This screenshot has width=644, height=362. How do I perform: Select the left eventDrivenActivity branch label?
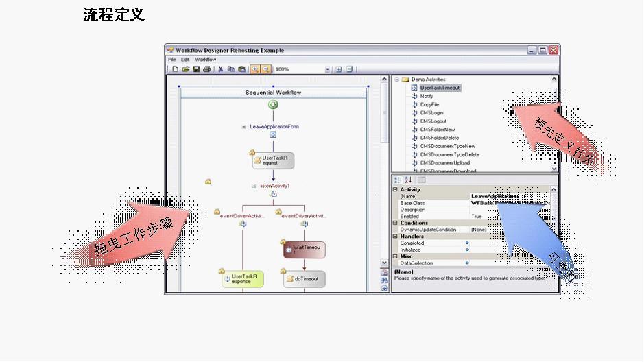click(x=242, y=216)
